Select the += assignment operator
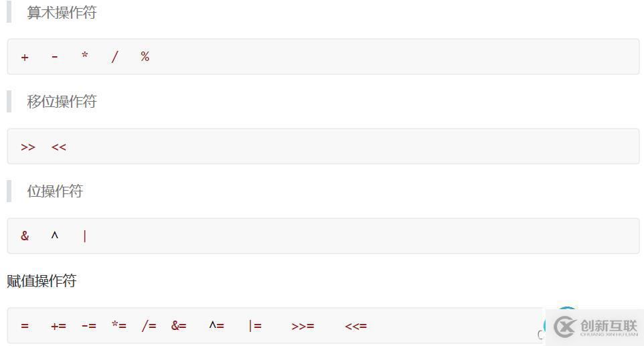Image resolution: width=644 pixels, height=346 pixels. 58,326
